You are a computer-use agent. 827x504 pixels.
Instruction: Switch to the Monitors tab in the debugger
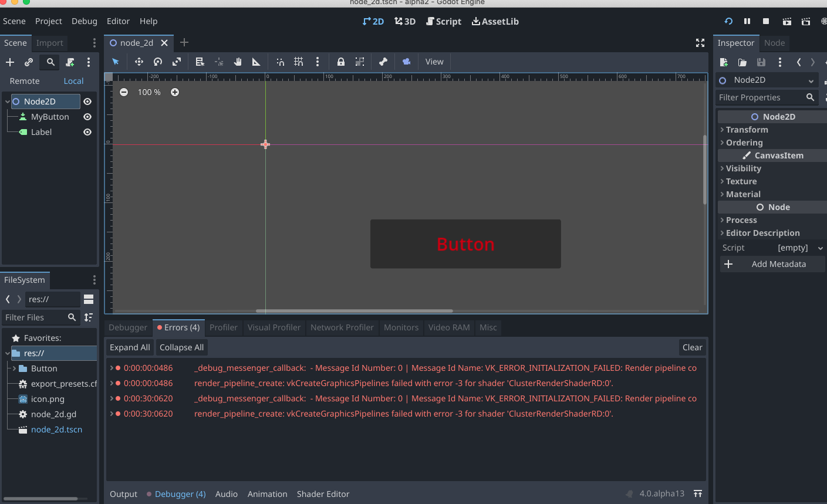pos(401,327)
